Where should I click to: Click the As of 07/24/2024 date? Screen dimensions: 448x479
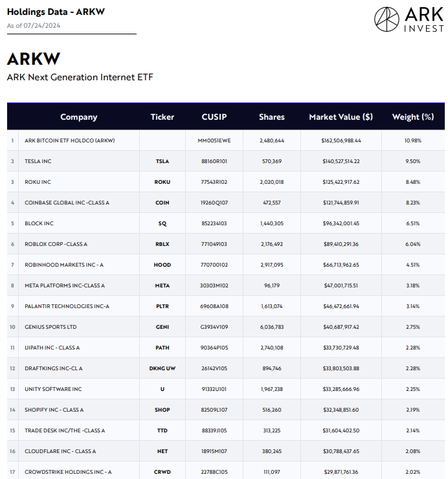34,26
